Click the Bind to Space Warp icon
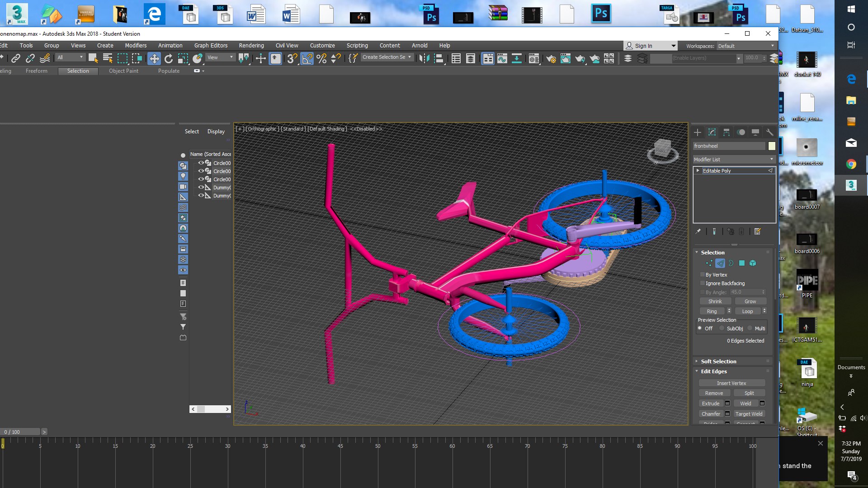Image resolution: width=868 pixels, height=488 pixels. coord(45,58)
